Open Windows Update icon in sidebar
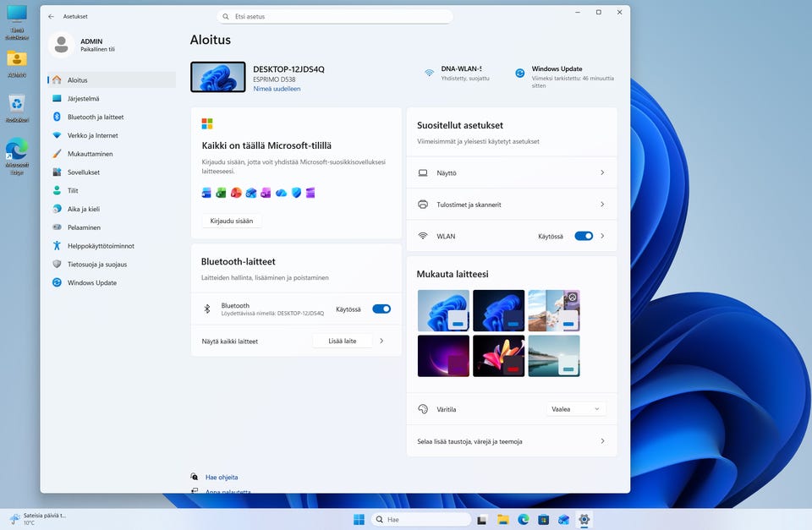The width and height of the screenshot is (812, 530). click(57, 282)
